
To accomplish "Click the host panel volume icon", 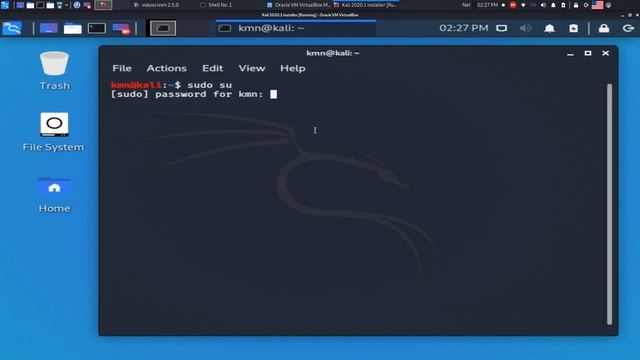I will tap(543, 5).
